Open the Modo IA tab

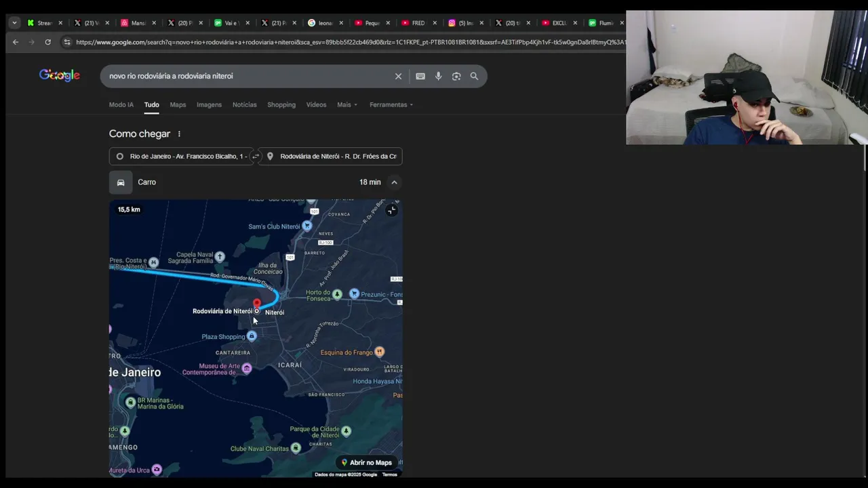121,104
